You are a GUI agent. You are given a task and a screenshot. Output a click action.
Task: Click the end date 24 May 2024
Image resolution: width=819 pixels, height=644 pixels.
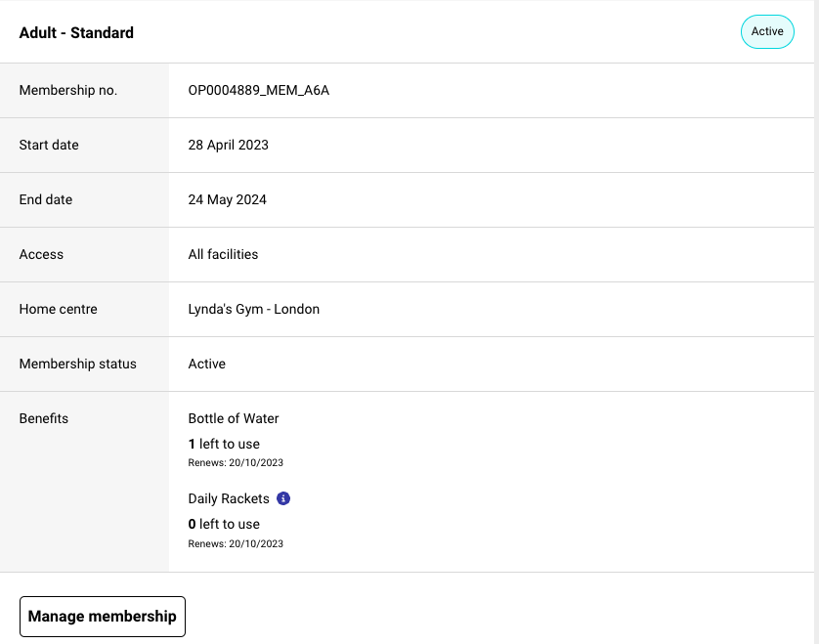227,199
